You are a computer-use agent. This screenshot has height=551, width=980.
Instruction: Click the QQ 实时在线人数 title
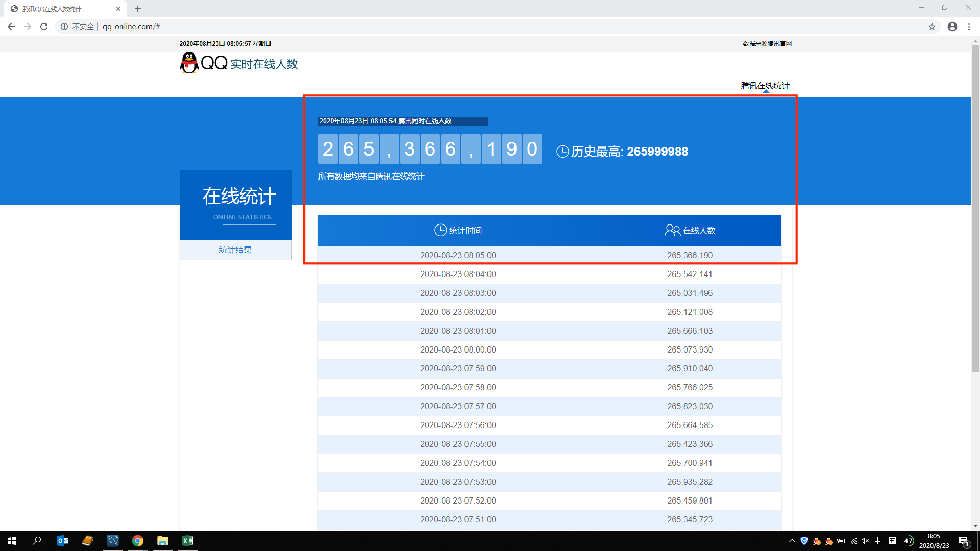click(x=250, y=64)
